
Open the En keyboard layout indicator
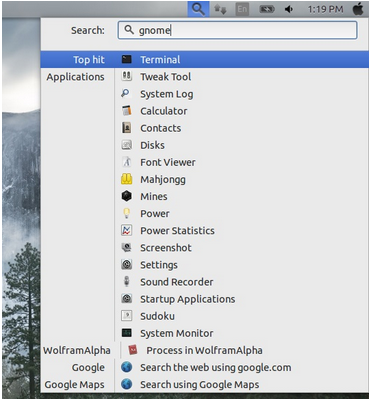tap(242, 9)
